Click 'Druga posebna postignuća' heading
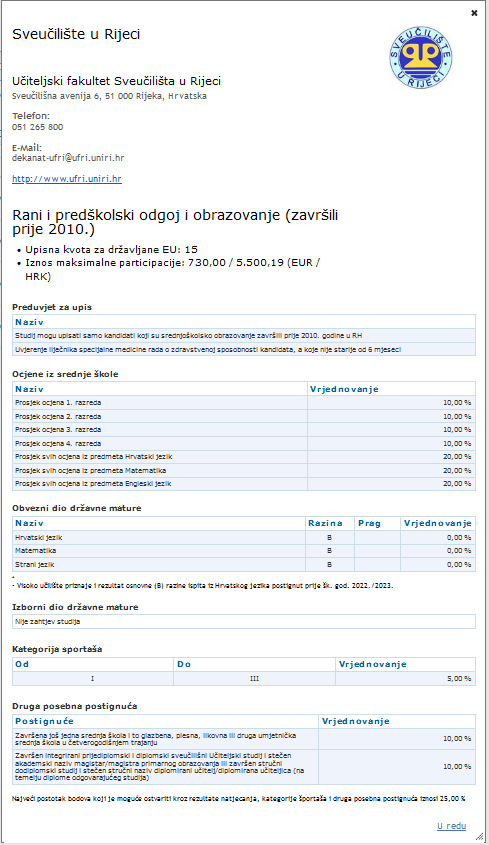 click(x=74, y=706)
